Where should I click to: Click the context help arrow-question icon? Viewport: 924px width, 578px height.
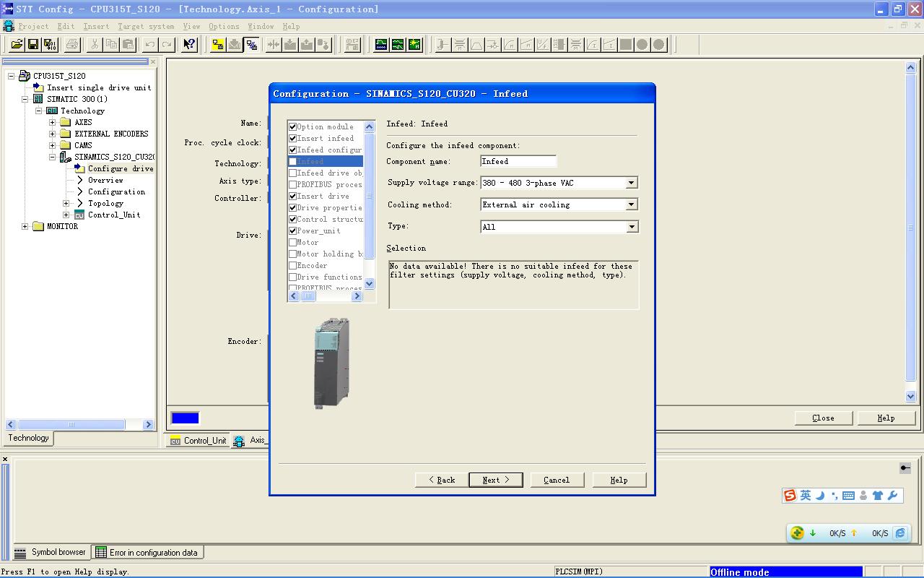pos(188,45)
